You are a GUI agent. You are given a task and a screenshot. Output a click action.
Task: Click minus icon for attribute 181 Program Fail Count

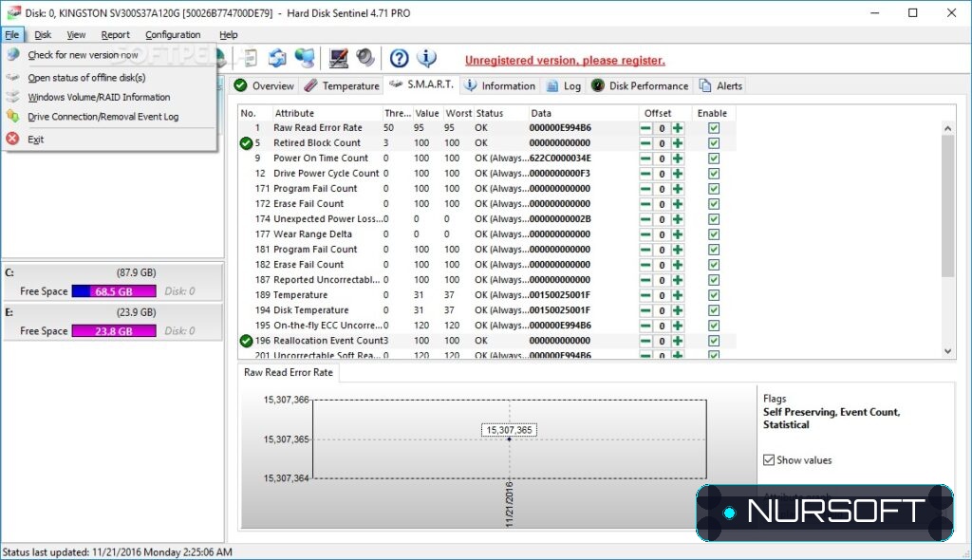tap(645, 250)
